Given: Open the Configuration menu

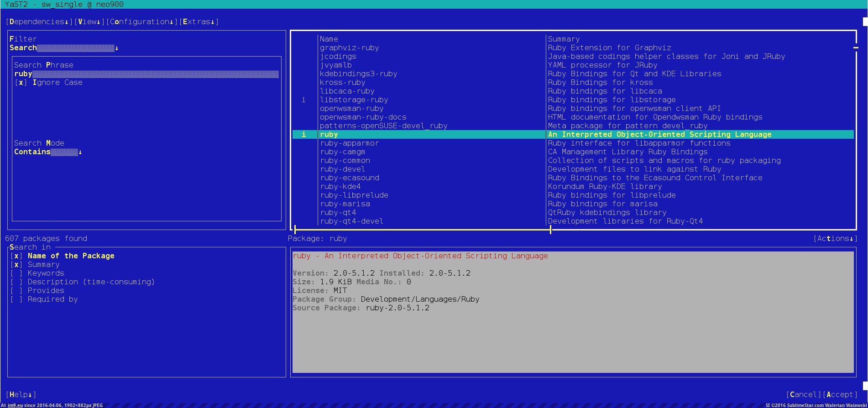Looking at the screenshot, I should tap(142, 22).
